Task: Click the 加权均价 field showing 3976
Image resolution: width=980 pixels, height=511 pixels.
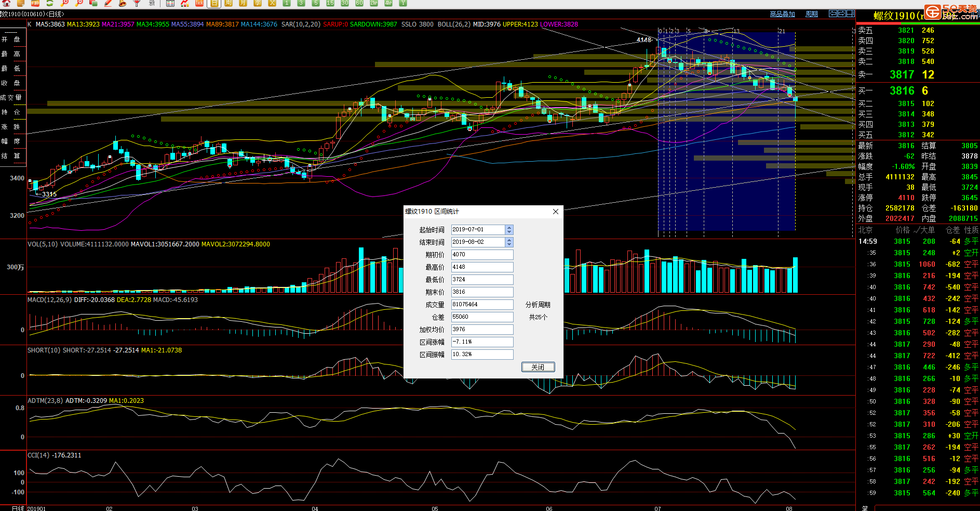Action: click(x=482, y=329)
